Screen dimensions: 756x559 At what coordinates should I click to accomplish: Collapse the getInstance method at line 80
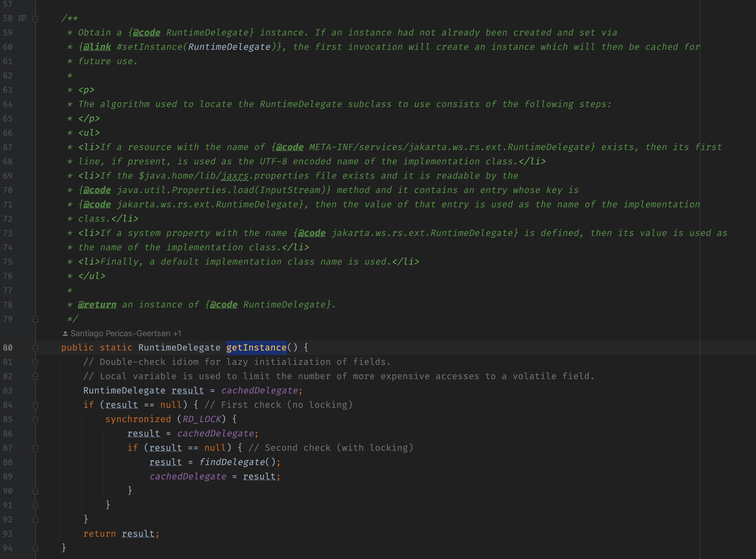36,348
